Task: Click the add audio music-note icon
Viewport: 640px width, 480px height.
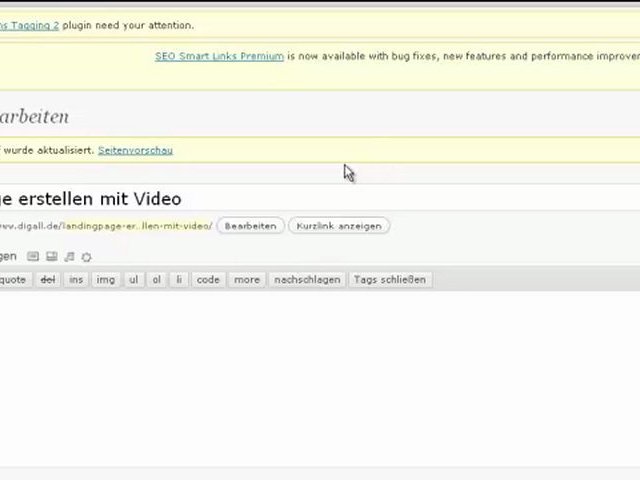Action: (x=69, y=257)
